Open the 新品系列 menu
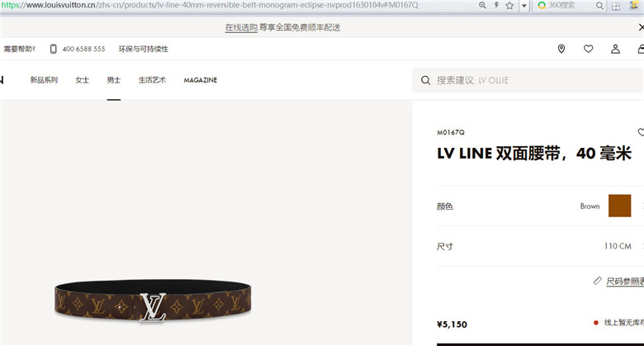 coord(44,80)
